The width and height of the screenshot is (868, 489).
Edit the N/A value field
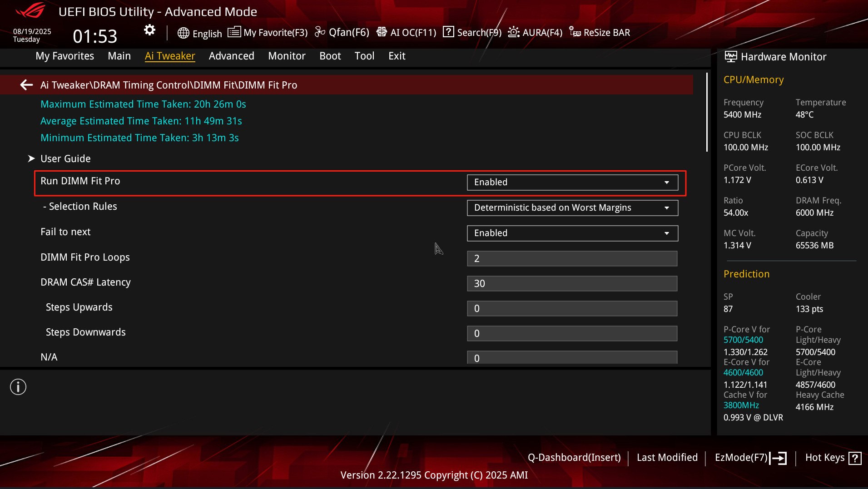tap(572, 358)
